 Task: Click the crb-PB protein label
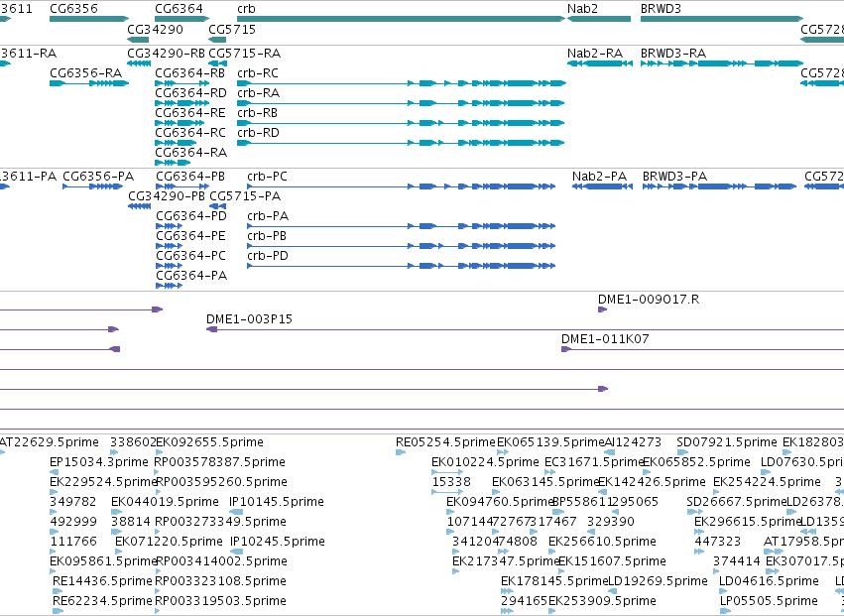(x=267, y=236)
